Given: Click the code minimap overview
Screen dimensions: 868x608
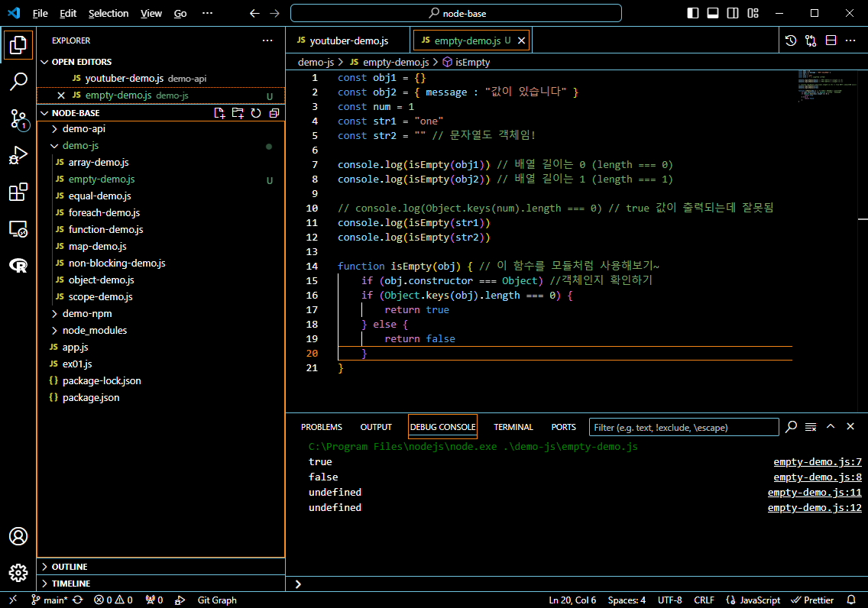Looking at the screenshot, I should click(x=828, y=87).
